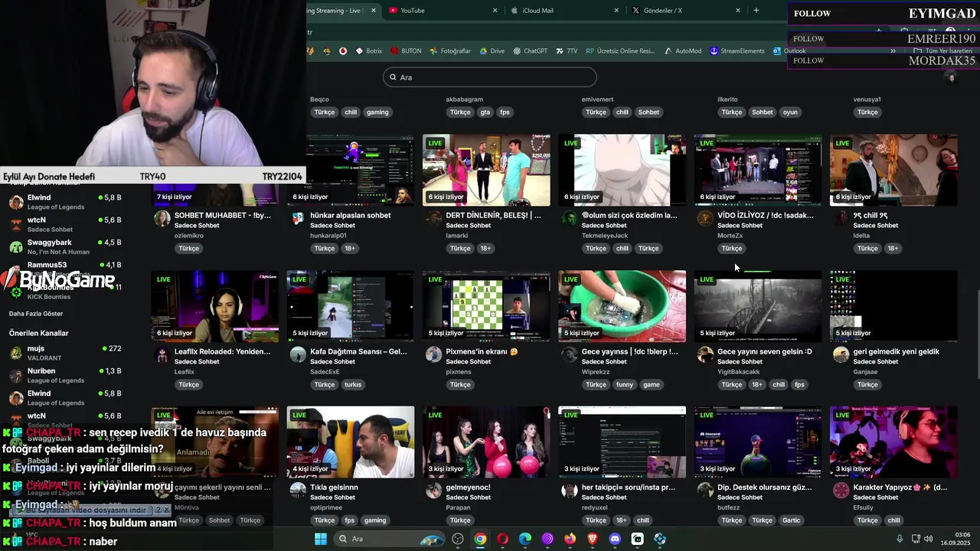This screenshot has height=551, width=980.
Task: Open Karakter Yapıyoz stream title
Action: tap(900, 487)
